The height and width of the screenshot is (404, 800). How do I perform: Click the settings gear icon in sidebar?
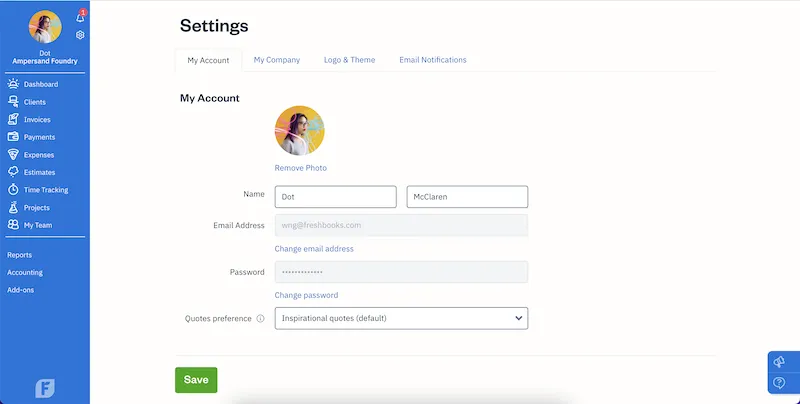coord(80,35)
